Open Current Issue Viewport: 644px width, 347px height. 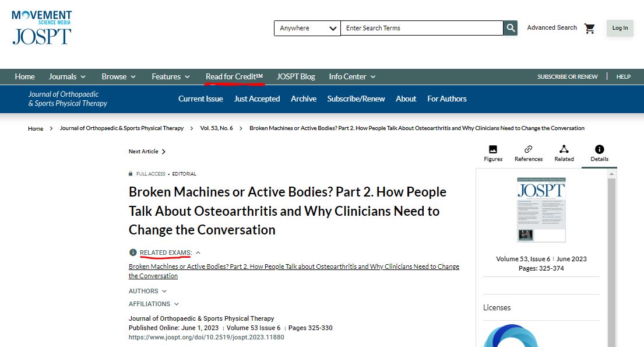[x=200, y=99]
